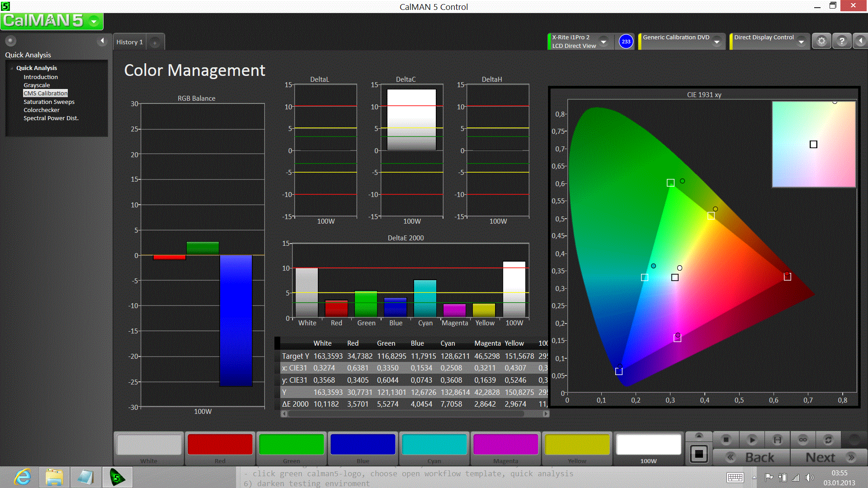This screenshot has width=868, height=488.
Task: Click the help question mark icon
Action: [x=842, y=42]
